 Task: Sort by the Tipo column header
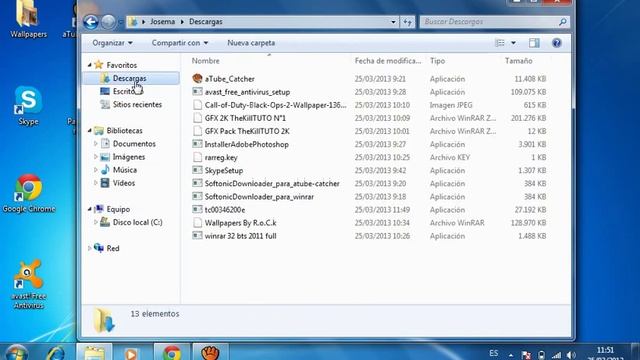pyautogui.click(x=463, y=61)
